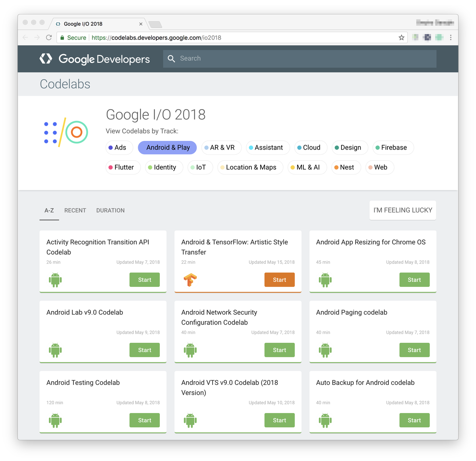Click Android icon on Android VTS v9.0 card
This screenshot has width=476, height=461.
(x=190, y=421)
